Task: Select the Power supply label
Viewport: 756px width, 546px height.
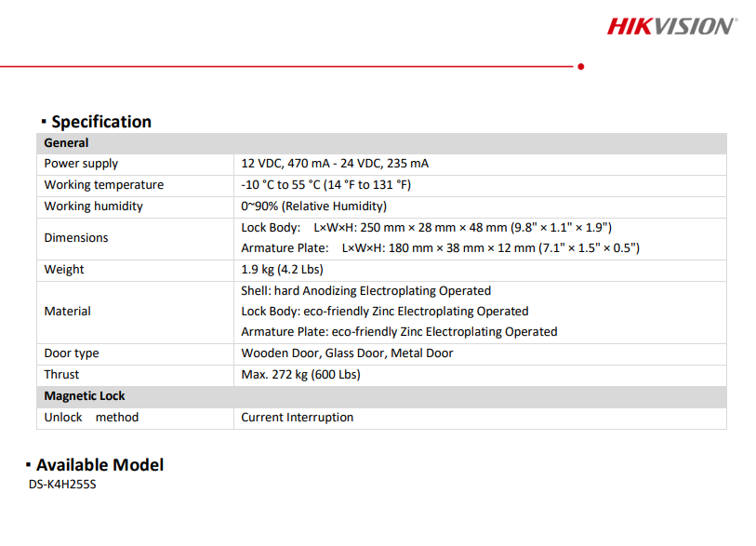Action: point(81,164)
